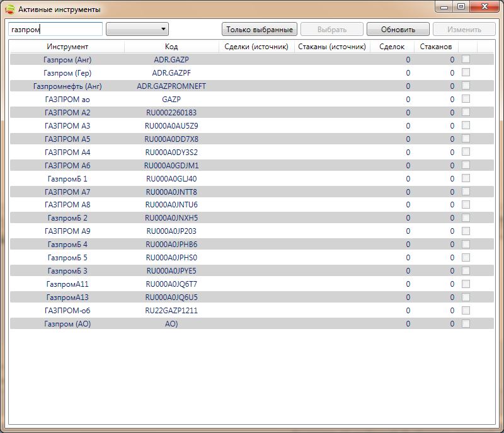The width and height of the screenshot is (504, 433).
Task: Click the Стаканы (источник) column header
Action: (x=332, y=47)
